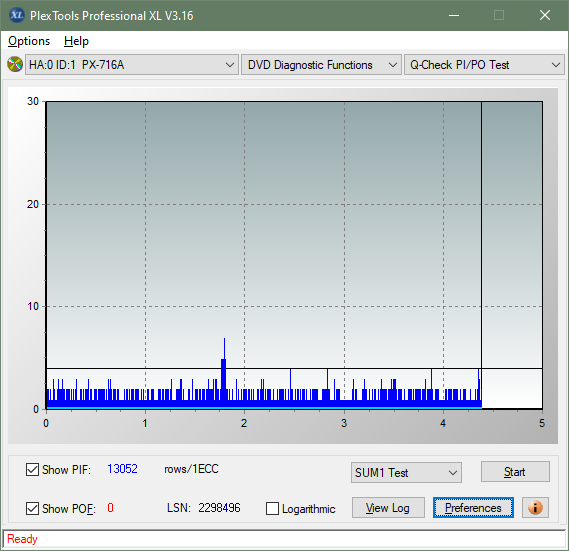
Task: Open the Help menu
Action: pyautogui.click(x=76, y=41)
